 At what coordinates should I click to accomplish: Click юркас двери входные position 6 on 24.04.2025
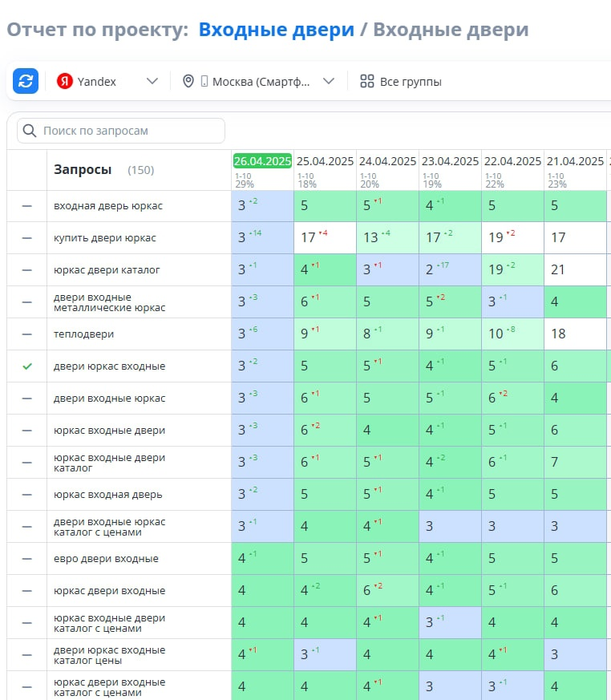pyautogui.click(x=387, y=591)
